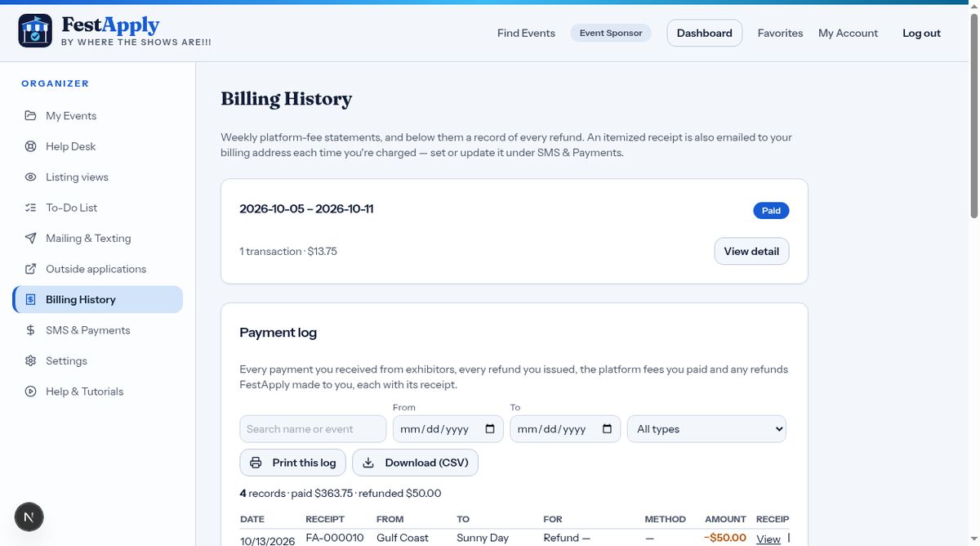Click the -$50.00 amount cell
This screenshot has width=980, height=546.
725,538
